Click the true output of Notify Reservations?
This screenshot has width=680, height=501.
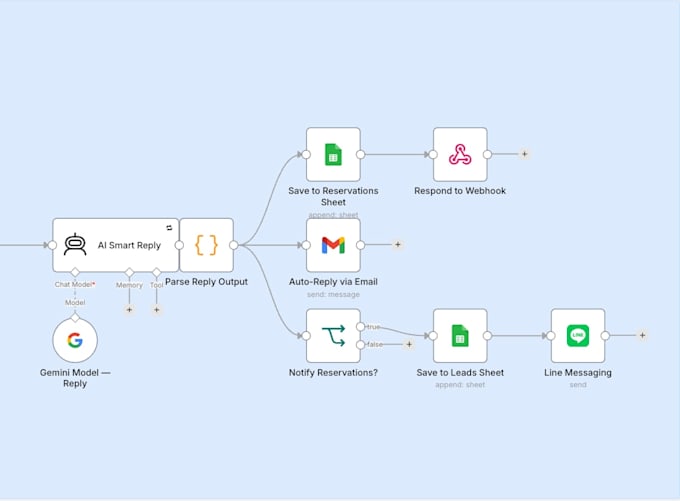click(360, 327)
